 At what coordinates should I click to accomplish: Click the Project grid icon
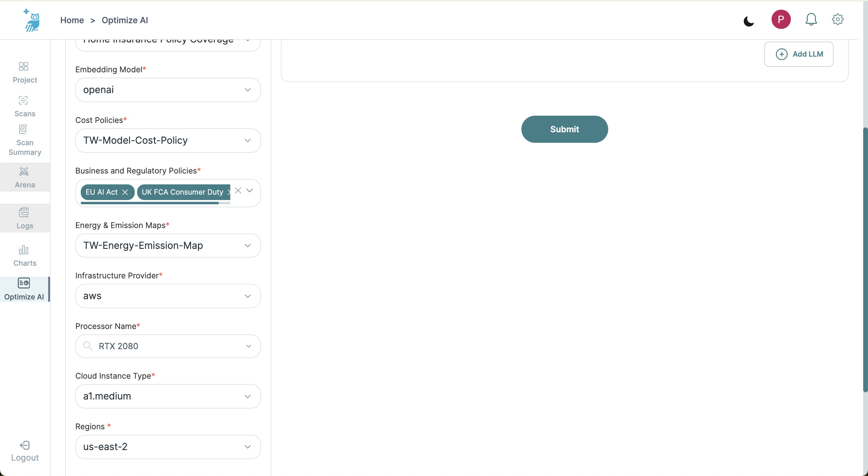click(x=24, y=66)
